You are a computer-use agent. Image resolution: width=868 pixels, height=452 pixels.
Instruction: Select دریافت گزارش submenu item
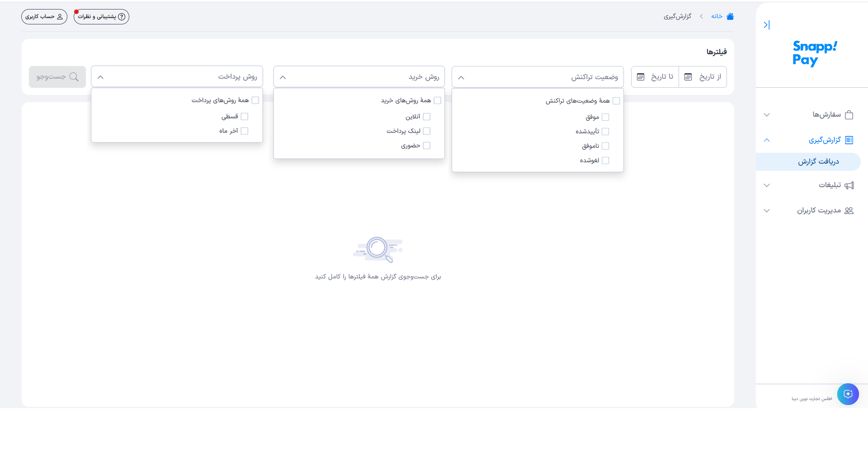click(808, 162)
